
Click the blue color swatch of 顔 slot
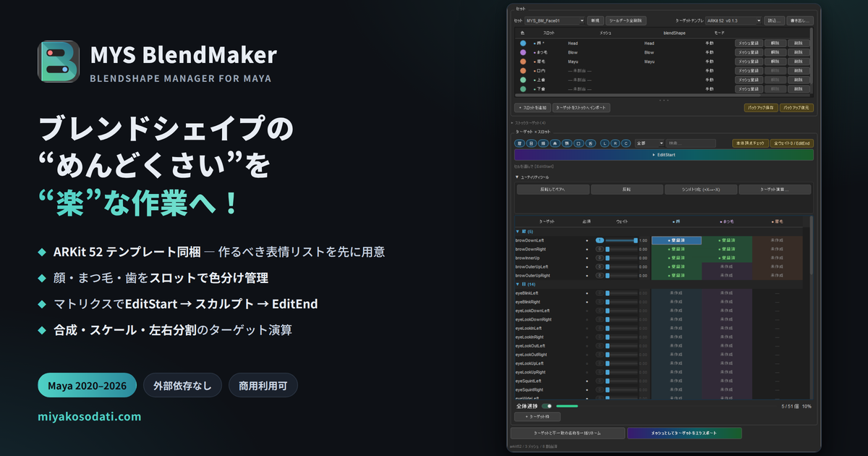tap(523, 43)
